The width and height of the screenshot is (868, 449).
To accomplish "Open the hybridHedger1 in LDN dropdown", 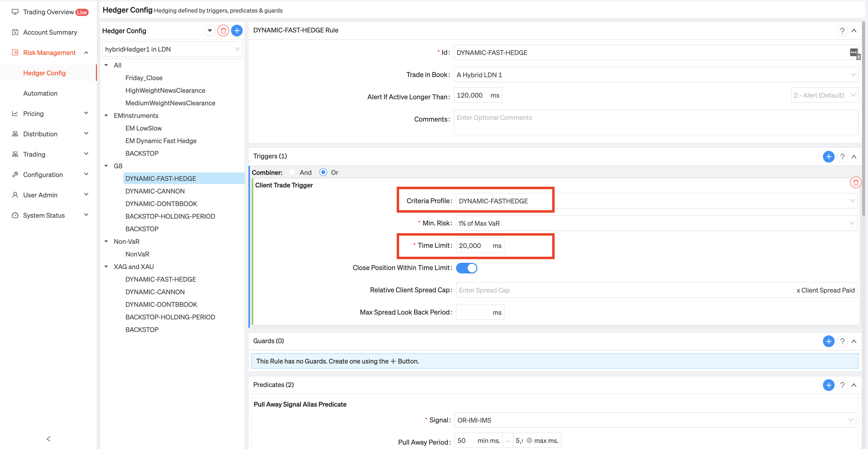I will click(x=172, y=49).
